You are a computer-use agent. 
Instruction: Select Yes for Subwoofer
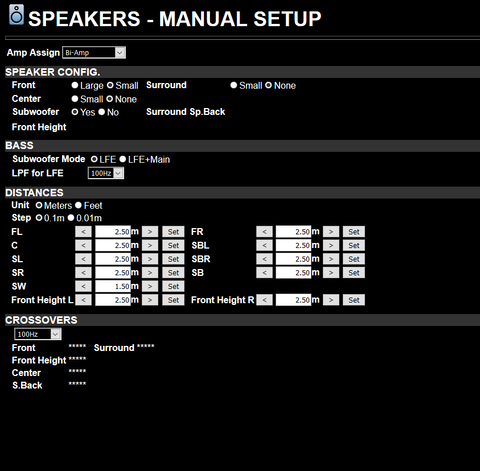75,112
